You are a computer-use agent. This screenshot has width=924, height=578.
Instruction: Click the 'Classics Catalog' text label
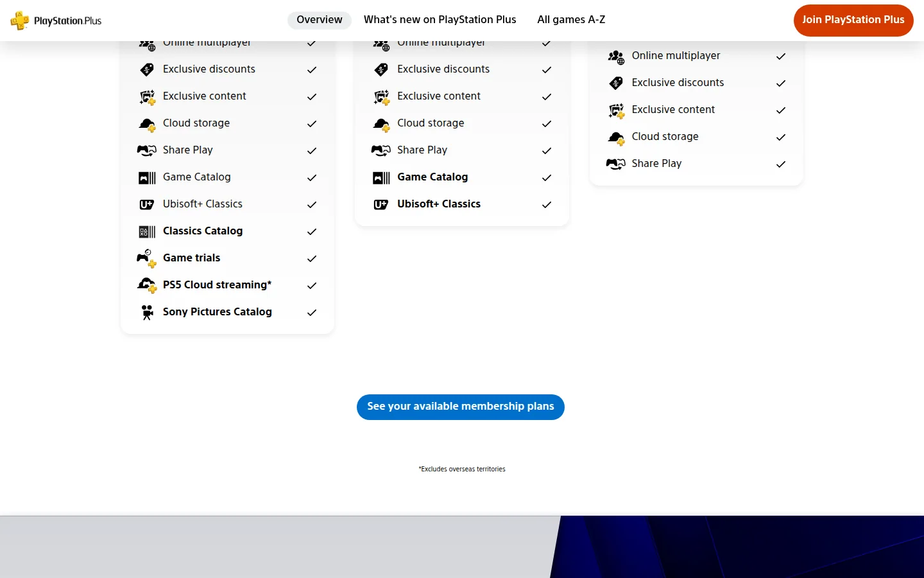pos(203,231)
